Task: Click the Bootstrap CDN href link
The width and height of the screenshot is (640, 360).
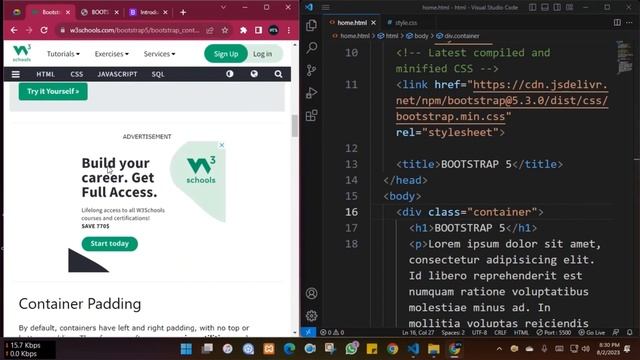Action: pyautogui.click(x=502, y=100)
